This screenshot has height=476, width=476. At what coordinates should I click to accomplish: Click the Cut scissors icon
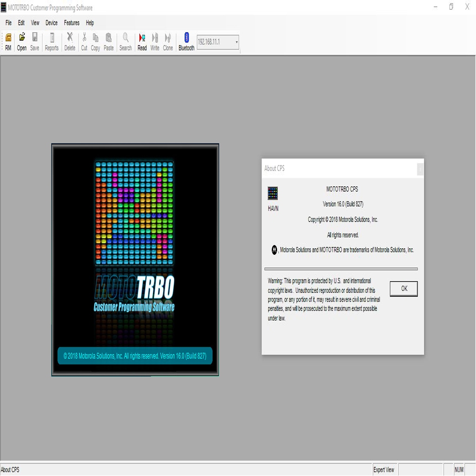(x=84, y=42)
